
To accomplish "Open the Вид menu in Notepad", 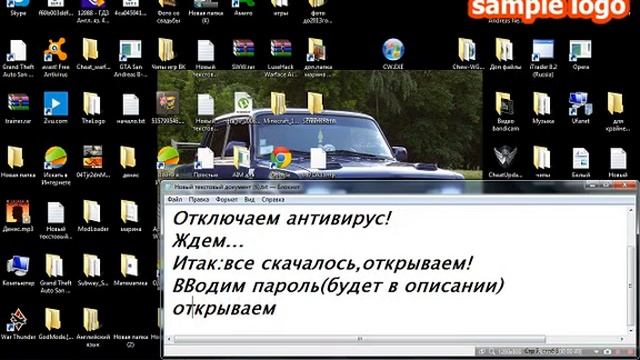I will tap(249, 200).
